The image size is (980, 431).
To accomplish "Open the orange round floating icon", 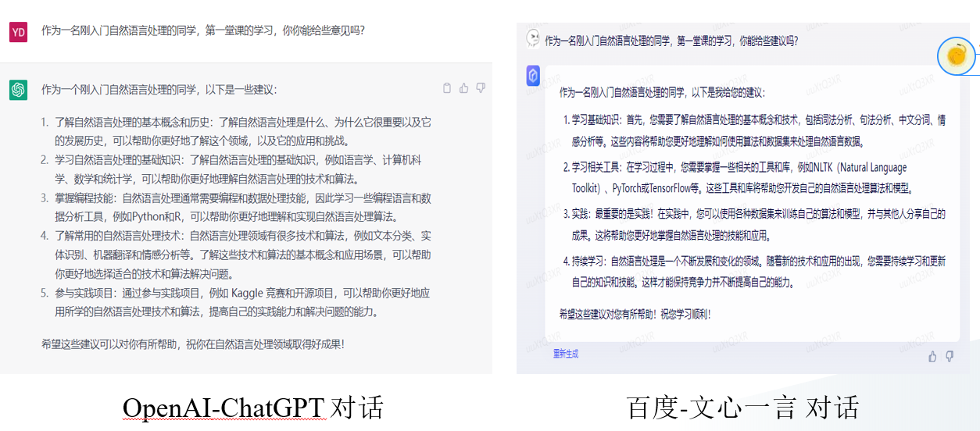I will [957, 55].
